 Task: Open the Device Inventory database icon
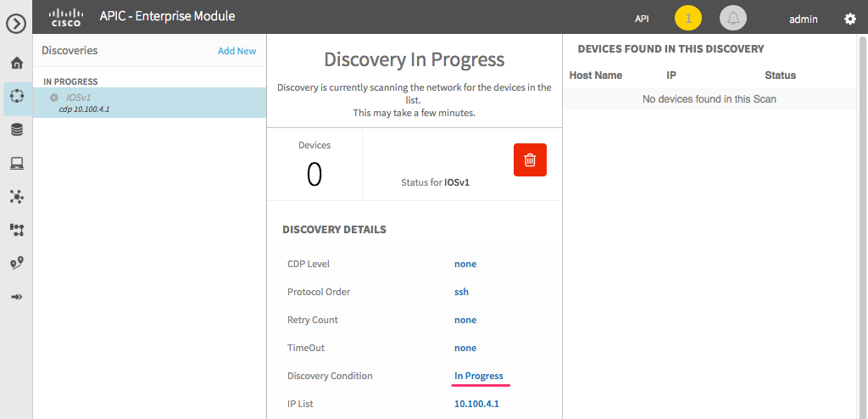click(x=17, y=131)
